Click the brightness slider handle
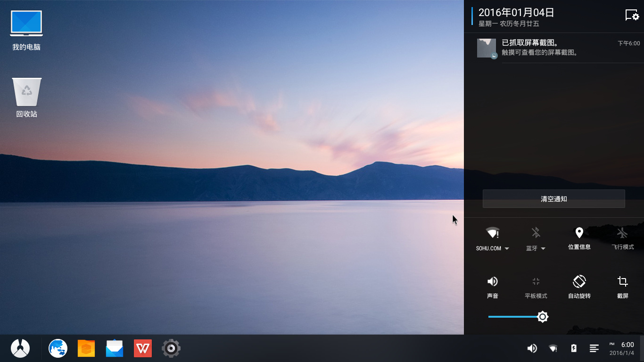Screen dimensions: 644x362 [543, 317]
